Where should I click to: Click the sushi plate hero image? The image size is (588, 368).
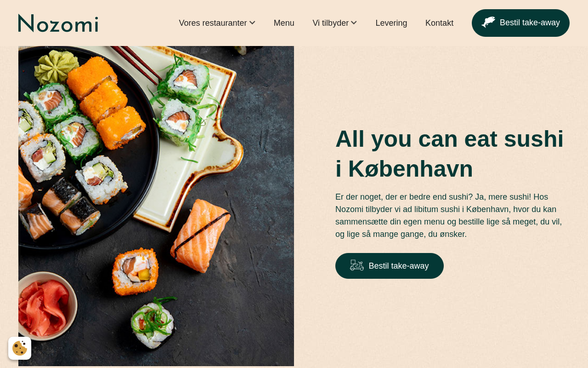point(156,206)
